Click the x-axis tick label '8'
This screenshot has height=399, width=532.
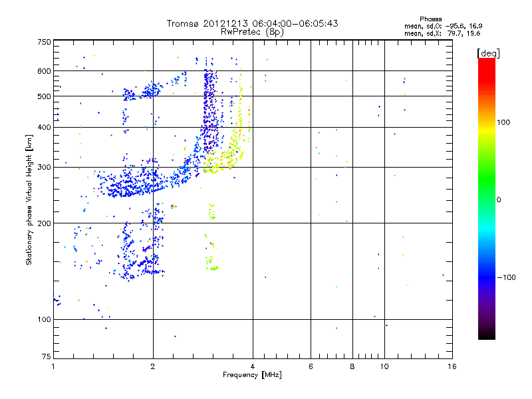pyautogui.click(x=352, y=366)
